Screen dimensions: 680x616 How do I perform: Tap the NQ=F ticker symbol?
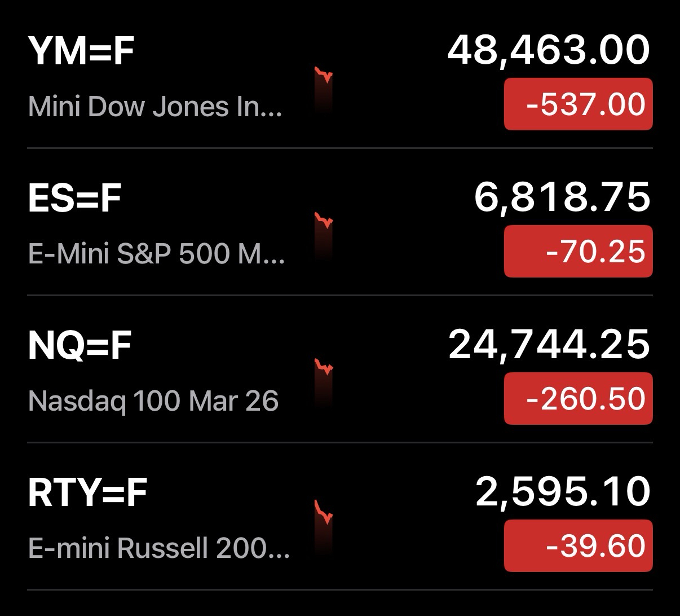(80, 345)
